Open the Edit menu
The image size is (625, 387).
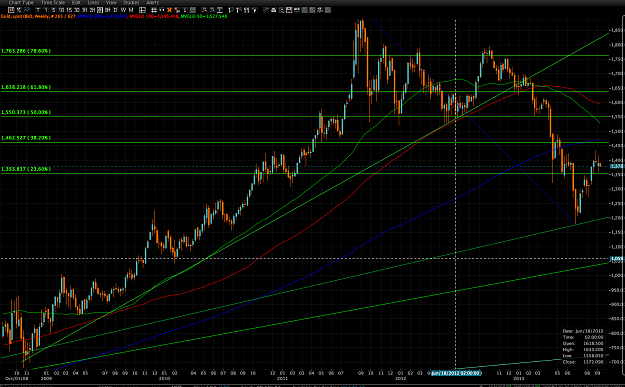point(76,2)
